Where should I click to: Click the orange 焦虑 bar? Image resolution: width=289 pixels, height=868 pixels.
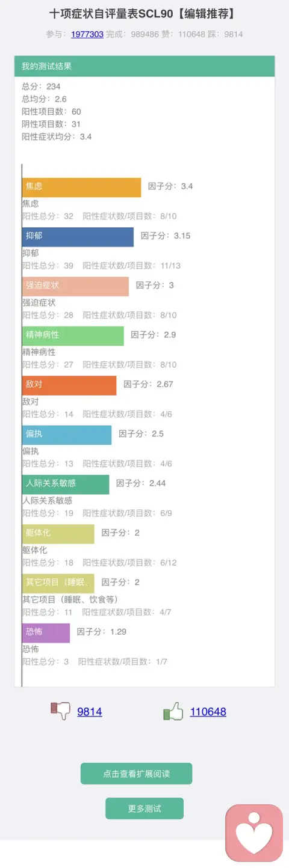point(81,187)
